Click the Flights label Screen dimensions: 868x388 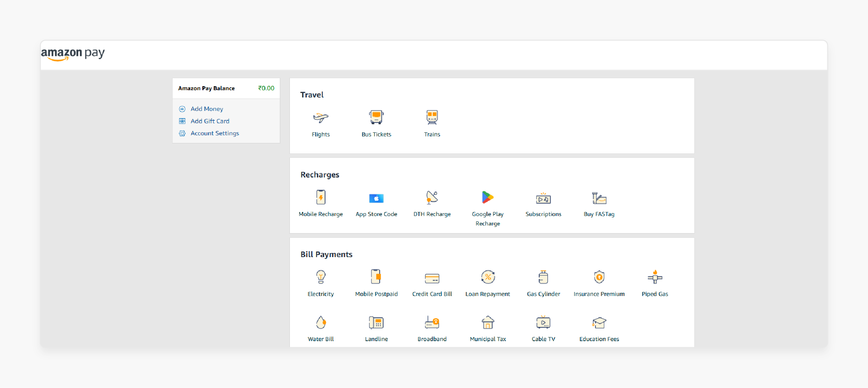pos(321,135)
